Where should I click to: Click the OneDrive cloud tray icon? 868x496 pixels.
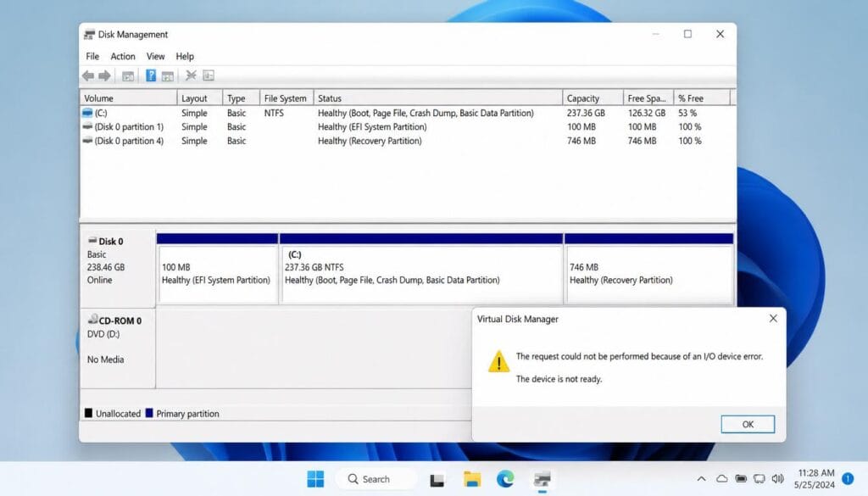click(722, 479)
